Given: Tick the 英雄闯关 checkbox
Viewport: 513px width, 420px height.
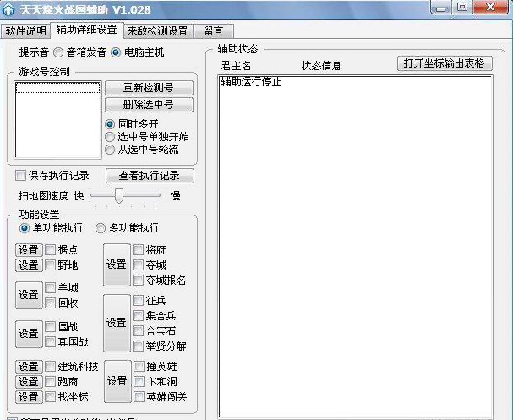Looking at the screenshot, I should 139,397.
